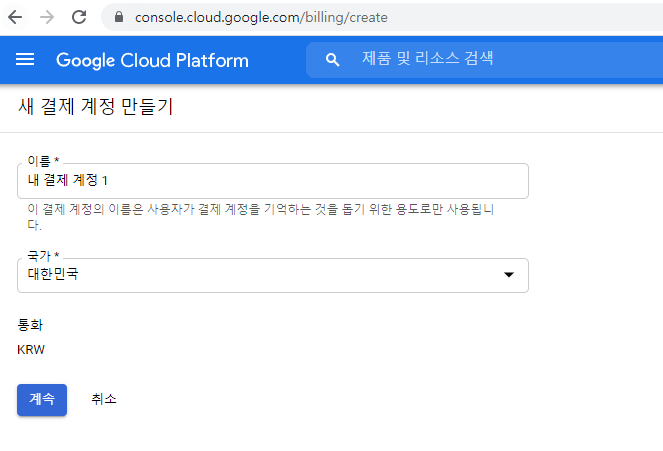Click the browser forward arrow
Viewport: 663px width, 451px height.
pos(47,17)
